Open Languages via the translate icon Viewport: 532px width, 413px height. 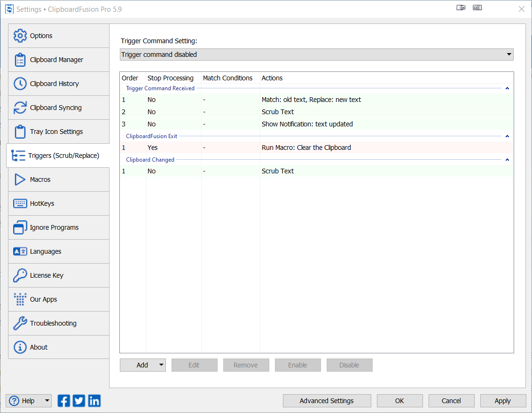20,251
